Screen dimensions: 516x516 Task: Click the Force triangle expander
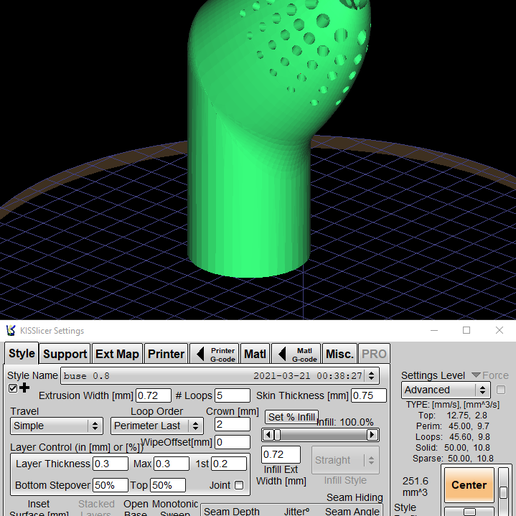tap(476, 375)
